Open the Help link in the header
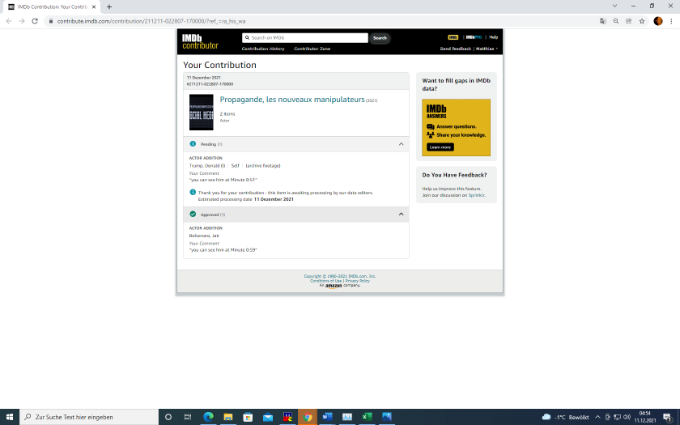The height and width of the screenshot is (425, 680). tap(493, 37)
